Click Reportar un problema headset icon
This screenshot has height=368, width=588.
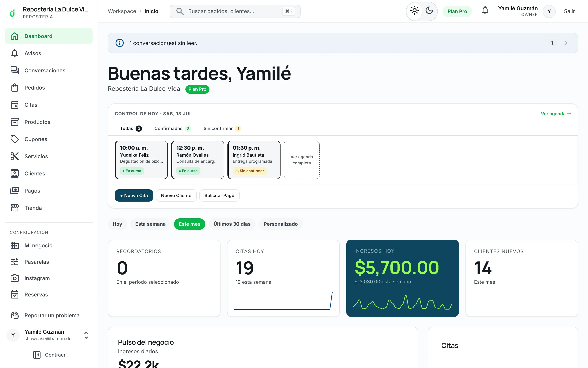pos(14,315)
